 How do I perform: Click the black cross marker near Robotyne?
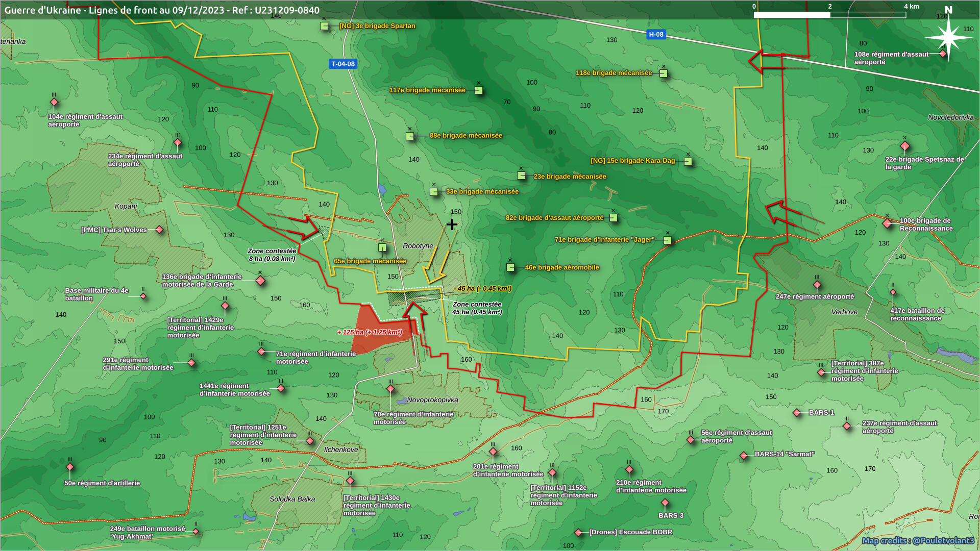(x=452, y=224)
